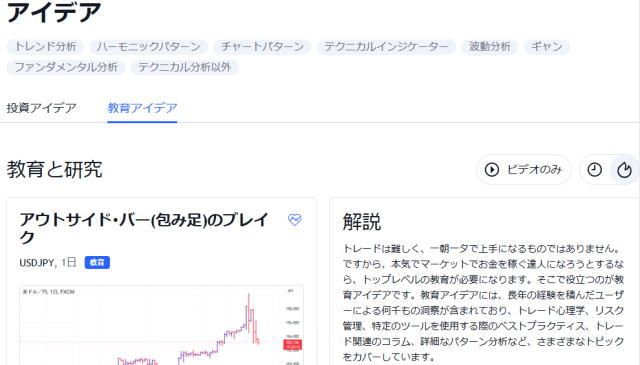640x365 pixels.
Task: Open the USDJPY chart thumbnail
Action: click(x=162, y=325)
